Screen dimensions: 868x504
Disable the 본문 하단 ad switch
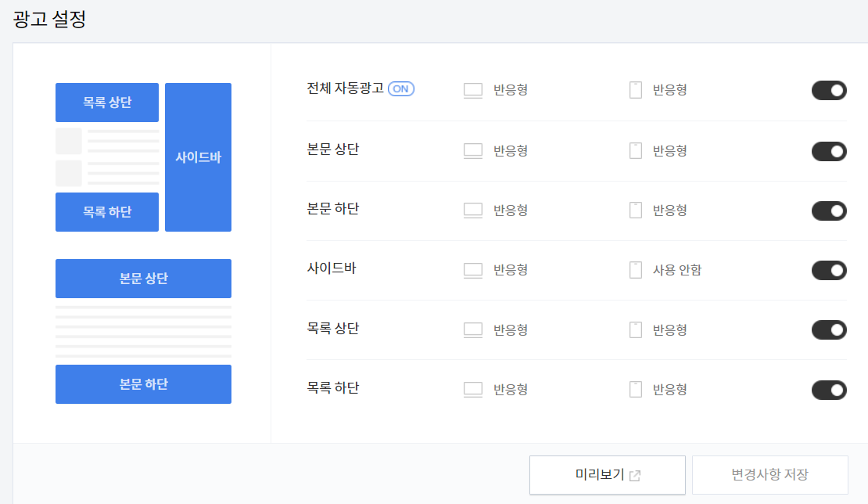click(x=829, y=211)
